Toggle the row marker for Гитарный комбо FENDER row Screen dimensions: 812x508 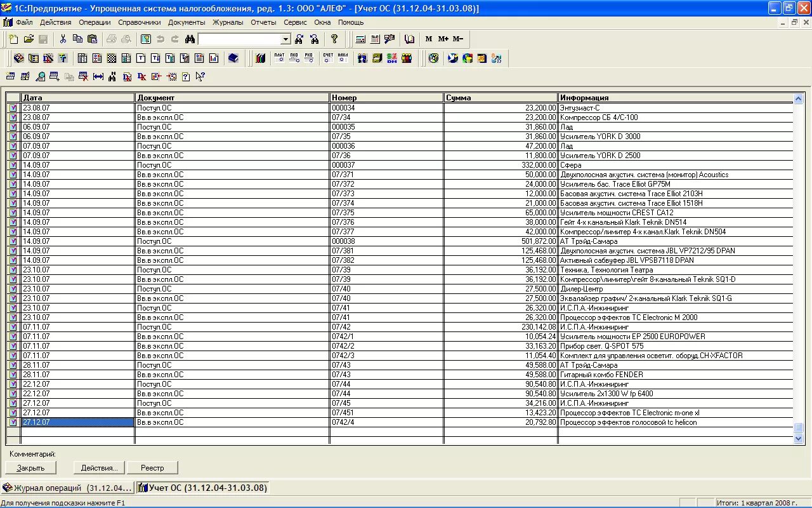13,375
